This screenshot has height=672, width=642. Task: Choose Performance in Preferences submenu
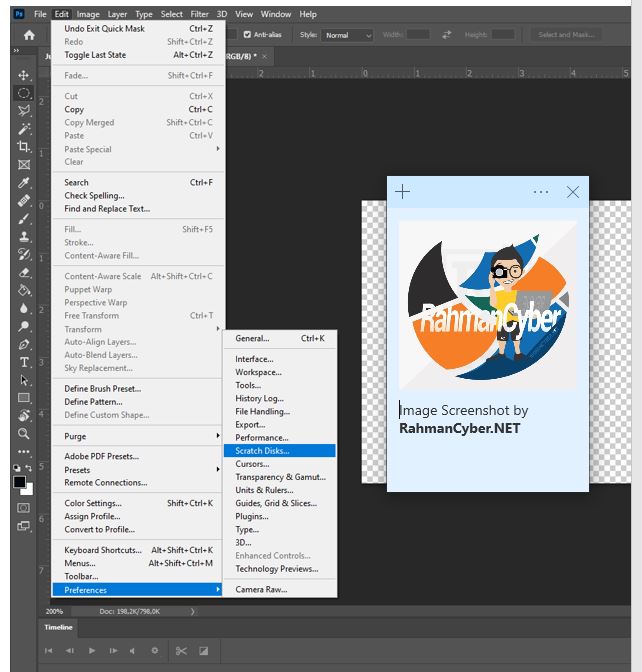279,438
